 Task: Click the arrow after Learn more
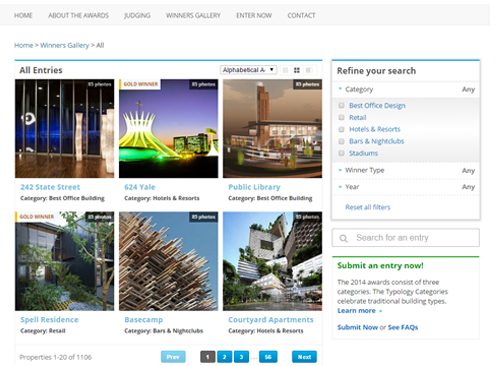coord(381,311)
